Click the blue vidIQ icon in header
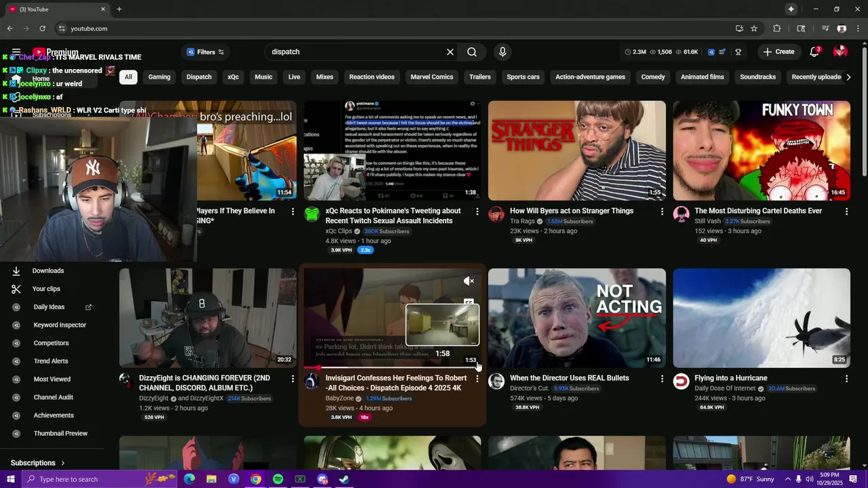868x488 pixels. point(711,52)
